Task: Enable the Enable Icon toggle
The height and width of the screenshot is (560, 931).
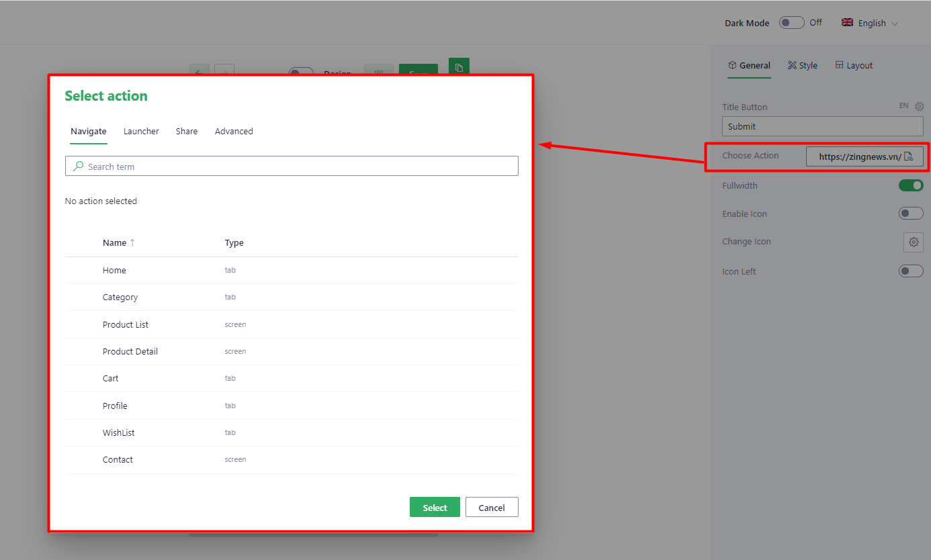Action: click(911, 213)
